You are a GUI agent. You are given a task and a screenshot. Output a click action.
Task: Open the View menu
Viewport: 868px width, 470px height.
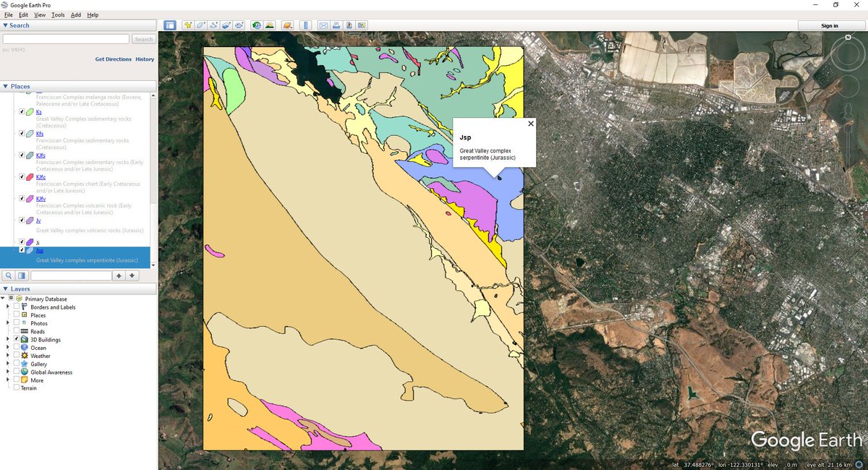point(40,14)
